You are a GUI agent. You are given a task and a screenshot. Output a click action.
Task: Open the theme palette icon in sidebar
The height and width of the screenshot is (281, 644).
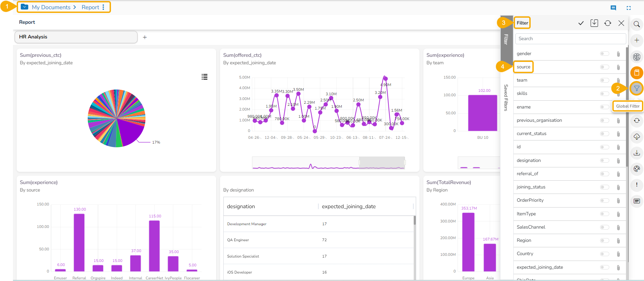(x=637, y=169)
